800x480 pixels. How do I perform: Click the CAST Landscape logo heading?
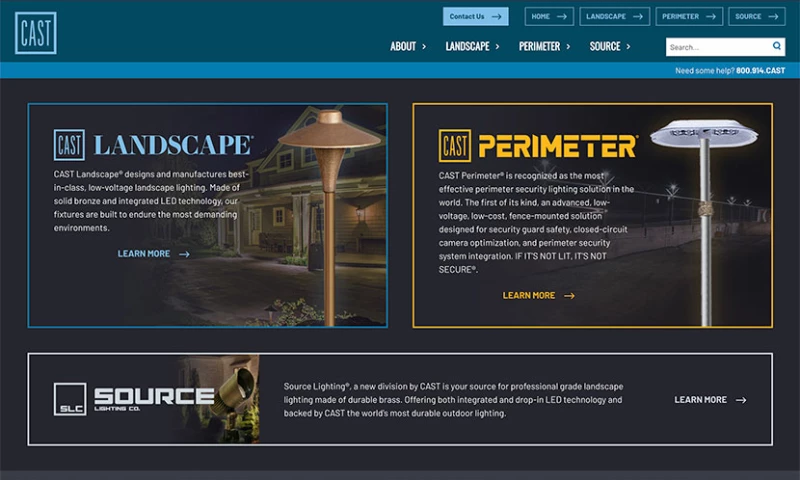[x=154, y=145]
